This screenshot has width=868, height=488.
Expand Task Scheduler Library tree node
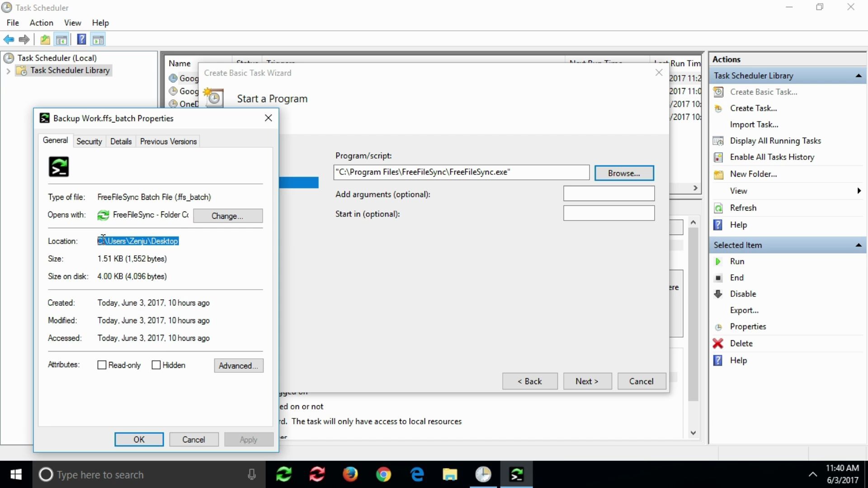[8, 71]
